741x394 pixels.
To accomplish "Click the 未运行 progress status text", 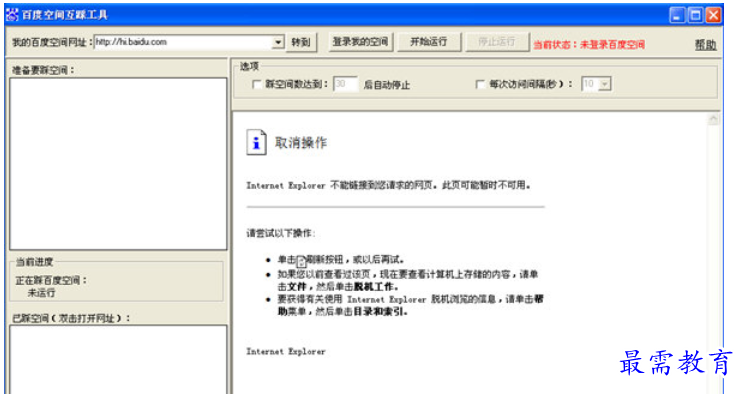I will coord(41,293).
